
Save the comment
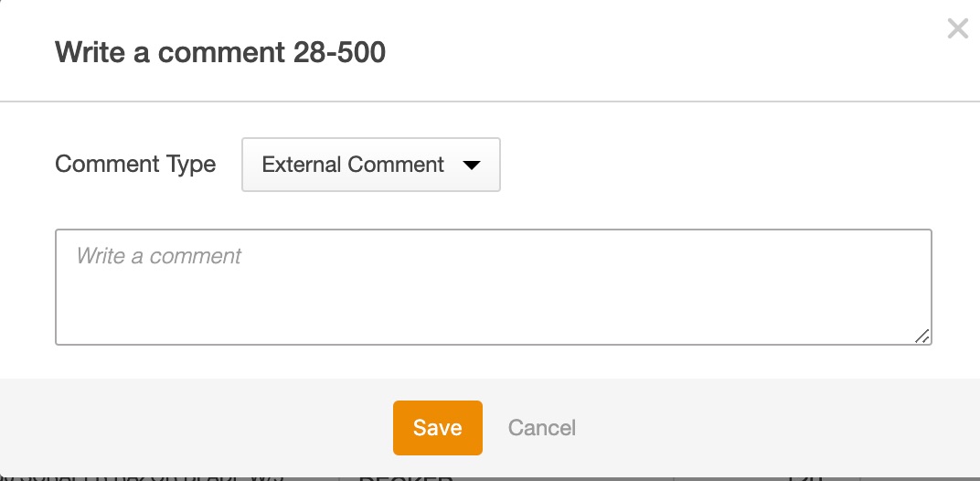pyautogui.click(x=437, y=428)
